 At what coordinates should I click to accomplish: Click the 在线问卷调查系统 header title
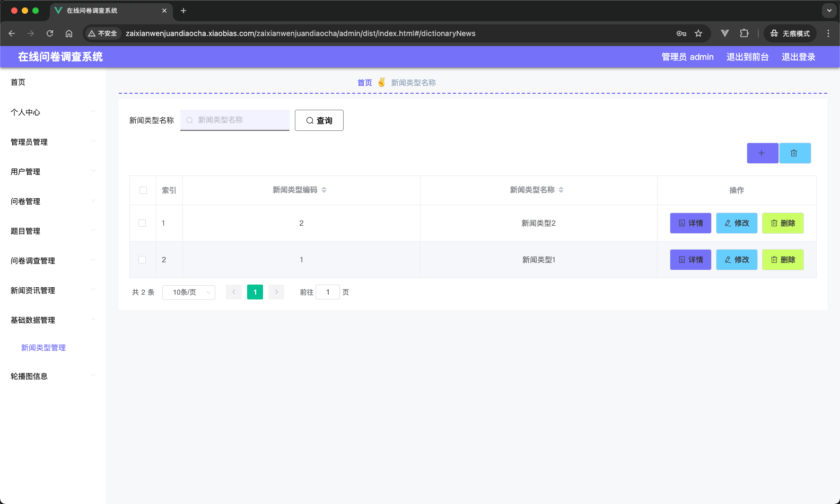pyautogui.click(x=60, y=57)
